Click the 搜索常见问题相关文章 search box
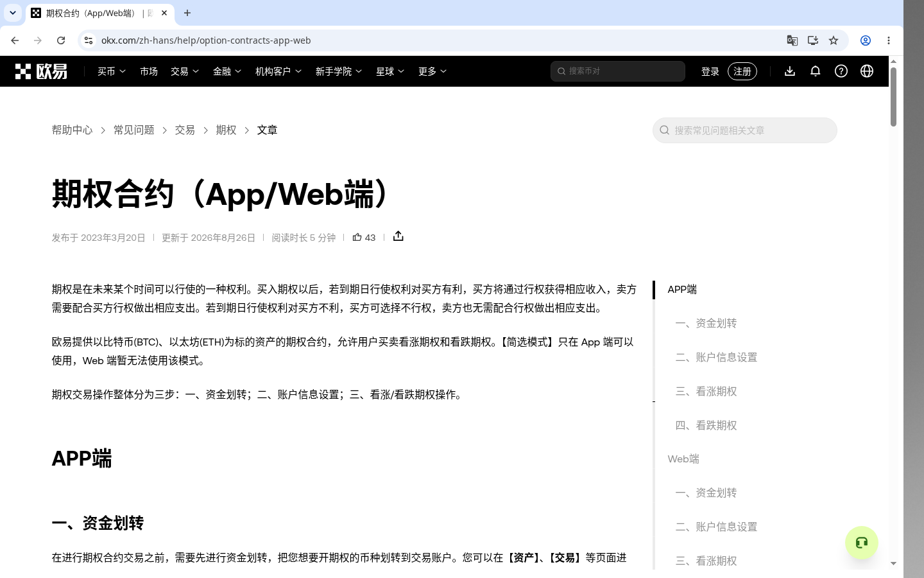 tap(745, 130)
